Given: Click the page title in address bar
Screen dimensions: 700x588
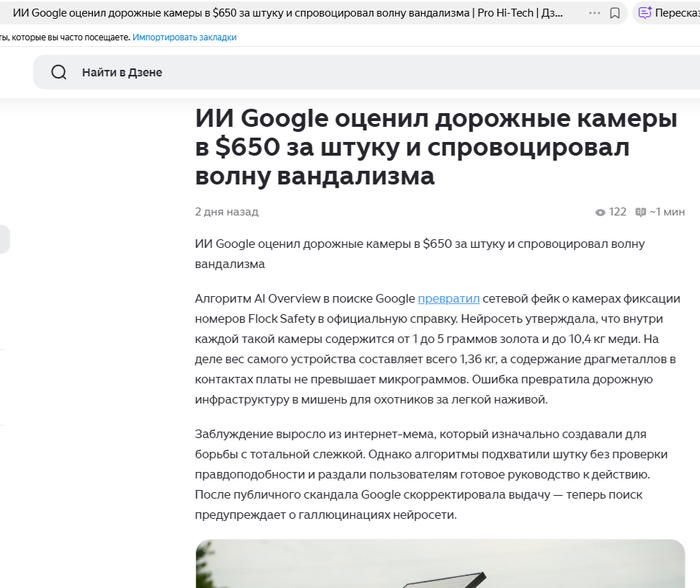Looking at the screenshot, I should tap(288, 13).
